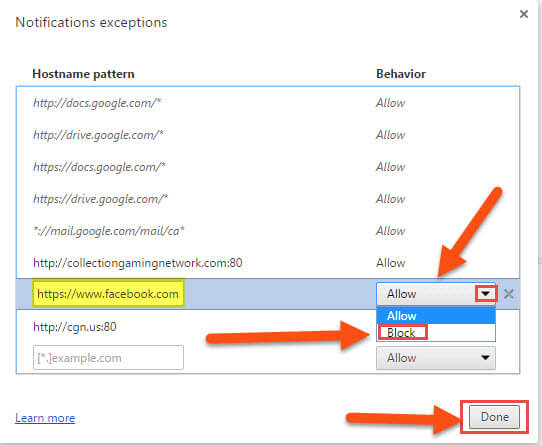Screen dimensions: 542x445
Task: Open the Learn more link
Action: [x=45, y=418]
